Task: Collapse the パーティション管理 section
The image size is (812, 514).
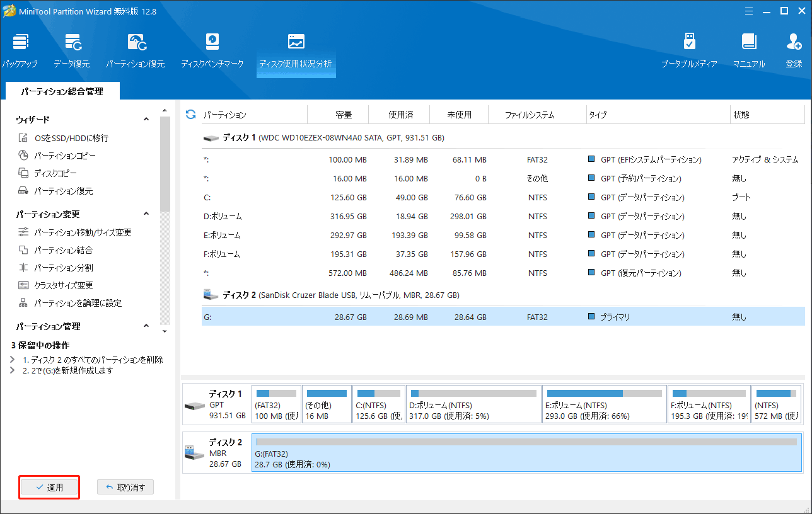Action: (x=146, y=326)
